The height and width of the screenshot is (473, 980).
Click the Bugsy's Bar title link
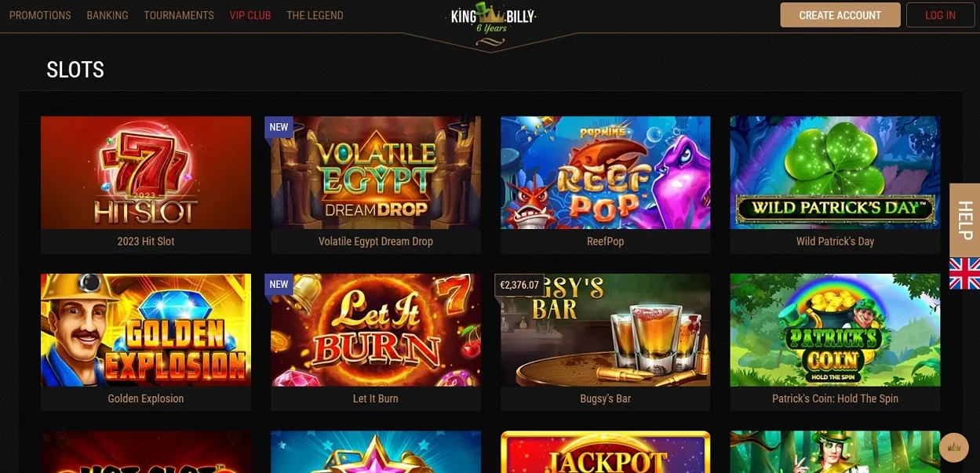point(606,398)
